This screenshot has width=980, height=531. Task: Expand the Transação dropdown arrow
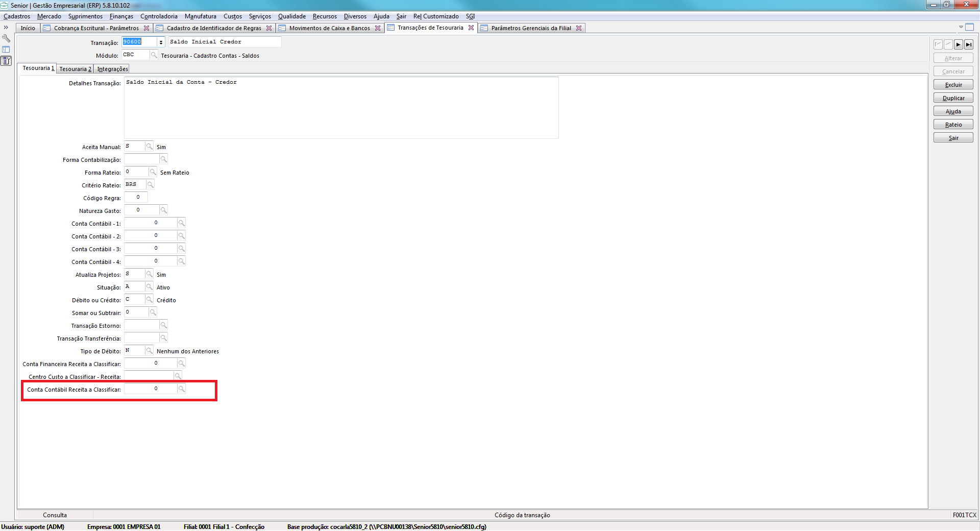[x=161, y=42]
